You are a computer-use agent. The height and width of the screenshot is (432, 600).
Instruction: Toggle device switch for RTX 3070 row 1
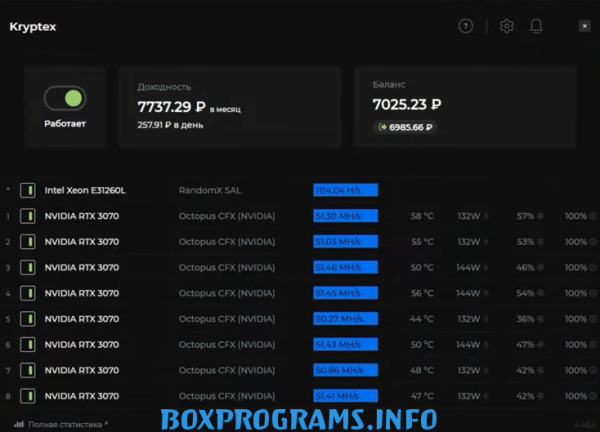pyautogui.click(x=28, y=216)
